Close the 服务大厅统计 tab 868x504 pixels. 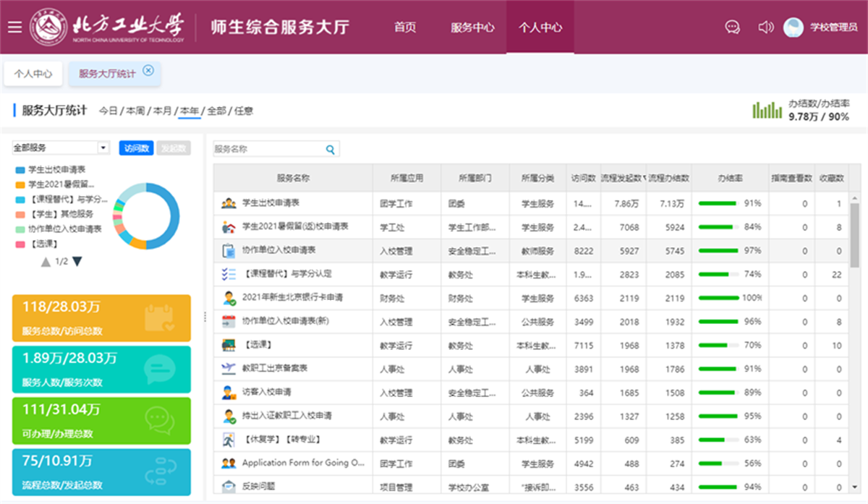[x=148, y=70]
